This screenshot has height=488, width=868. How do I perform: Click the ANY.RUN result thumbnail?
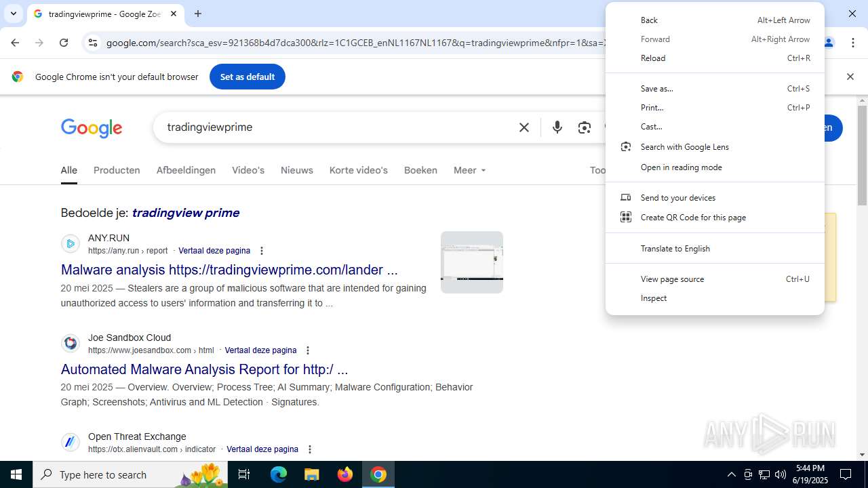point(472,262)
